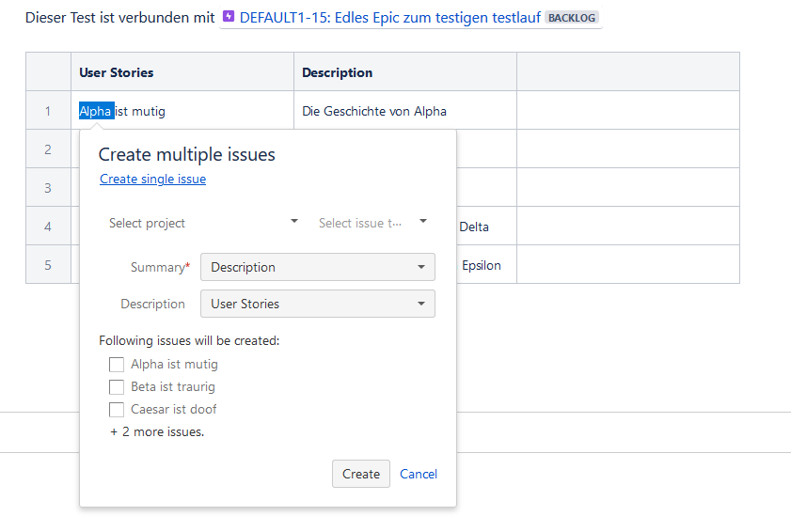Click the BACKLOG status badge

click(x=572, y=18)
